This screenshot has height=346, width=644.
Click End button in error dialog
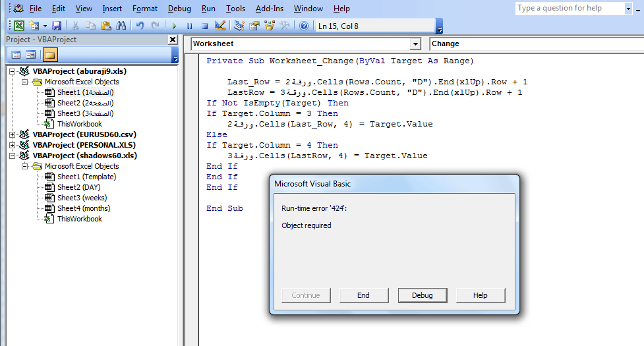click(x=363, y=295)
